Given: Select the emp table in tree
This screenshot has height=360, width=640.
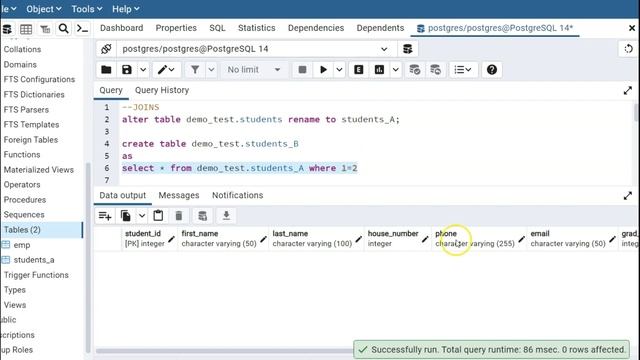Looking at the screenshot, I should pos(22,245).
